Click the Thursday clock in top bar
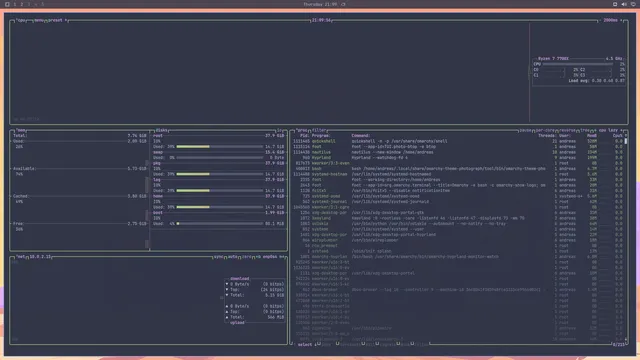The image size is (640, 360). point(320,4)
